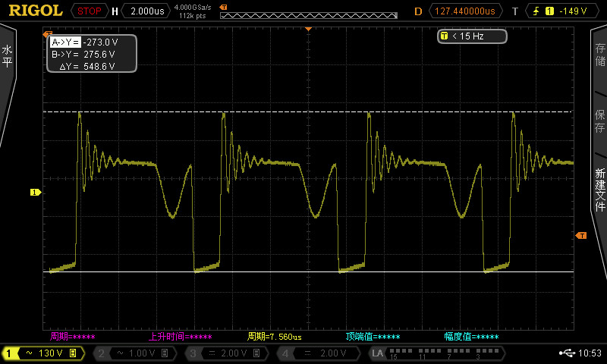The image size is (607, 364).
Task: Toggle channel 2 at 1.00 V
Action: (x=134, y=353)
